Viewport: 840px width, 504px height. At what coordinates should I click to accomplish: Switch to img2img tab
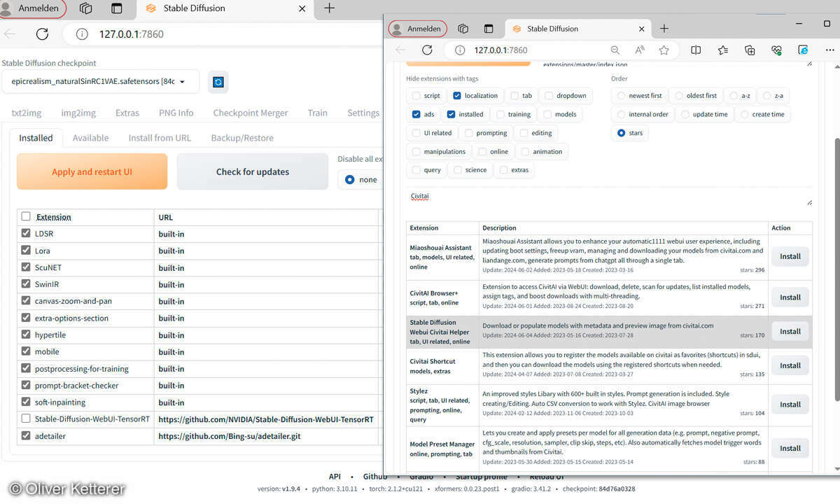coord(78,113)
